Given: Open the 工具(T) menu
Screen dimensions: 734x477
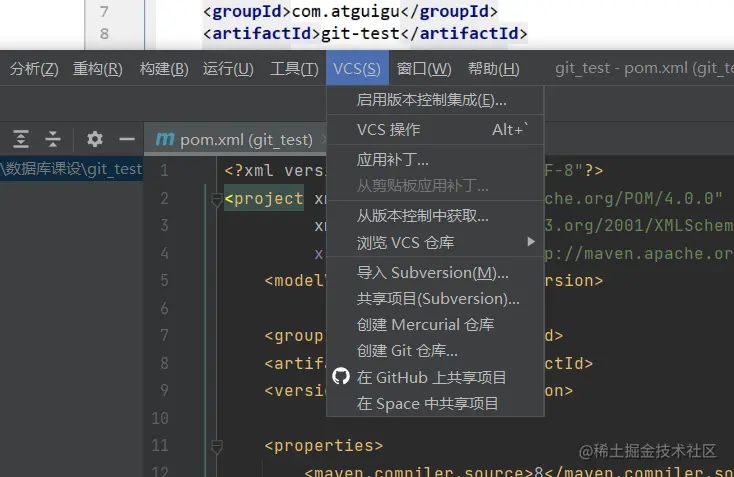Looking at the screenshot, I should (294, 69).
